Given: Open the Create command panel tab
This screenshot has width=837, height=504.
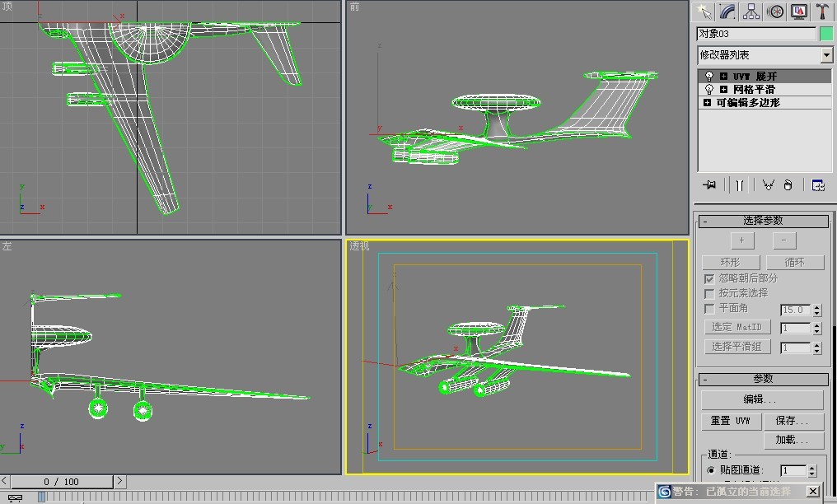Looking at the screenshot, I should (x=704, y=12).
